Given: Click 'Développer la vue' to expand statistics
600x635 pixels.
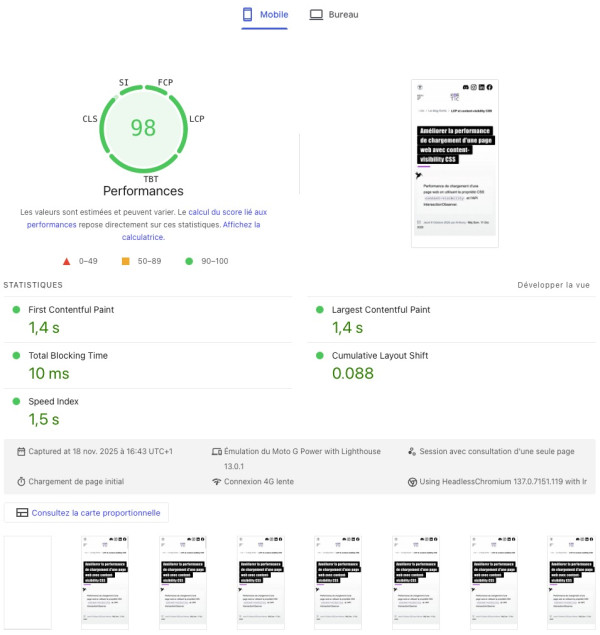Looking at the screenshot, I should point(553,285).
